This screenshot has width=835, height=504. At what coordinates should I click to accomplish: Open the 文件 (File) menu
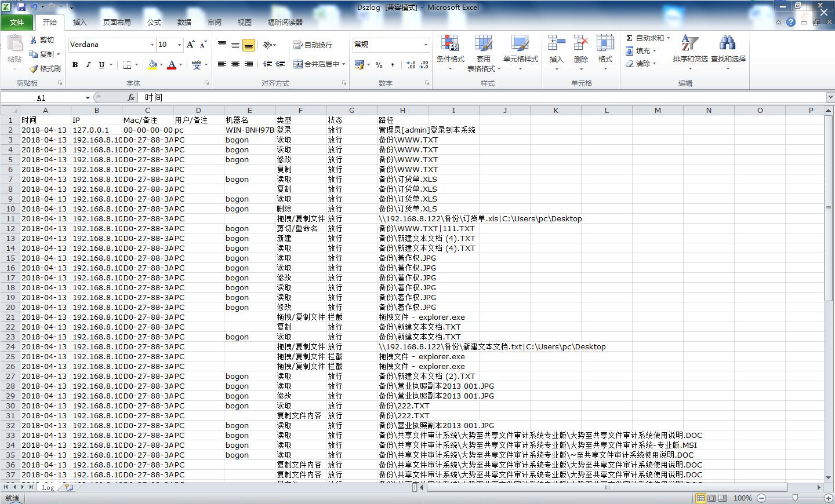(x=17, y=22)
